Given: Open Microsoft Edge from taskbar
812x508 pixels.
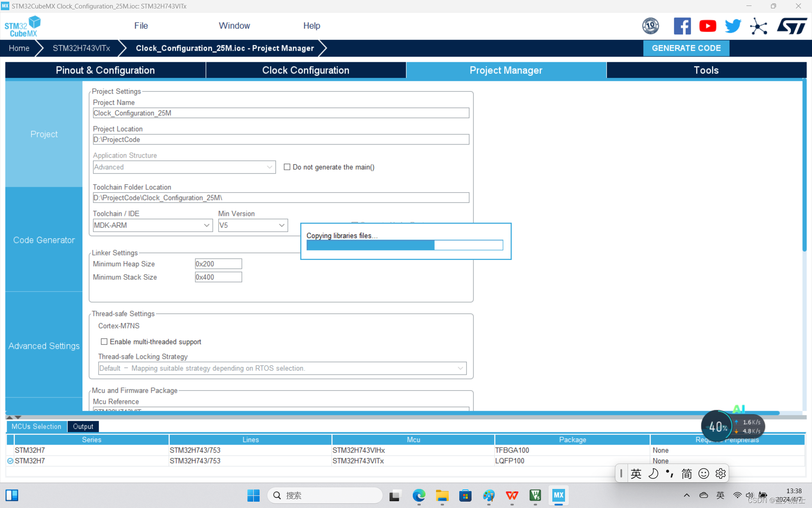Looking at the screenshot, I should tap(419, 495).
